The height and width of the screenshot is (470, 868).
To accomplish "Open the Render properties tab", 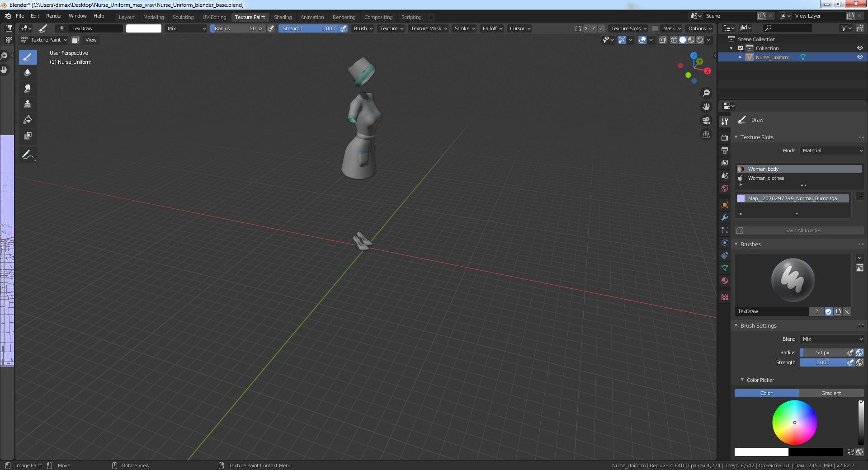I will pos(725,137).
